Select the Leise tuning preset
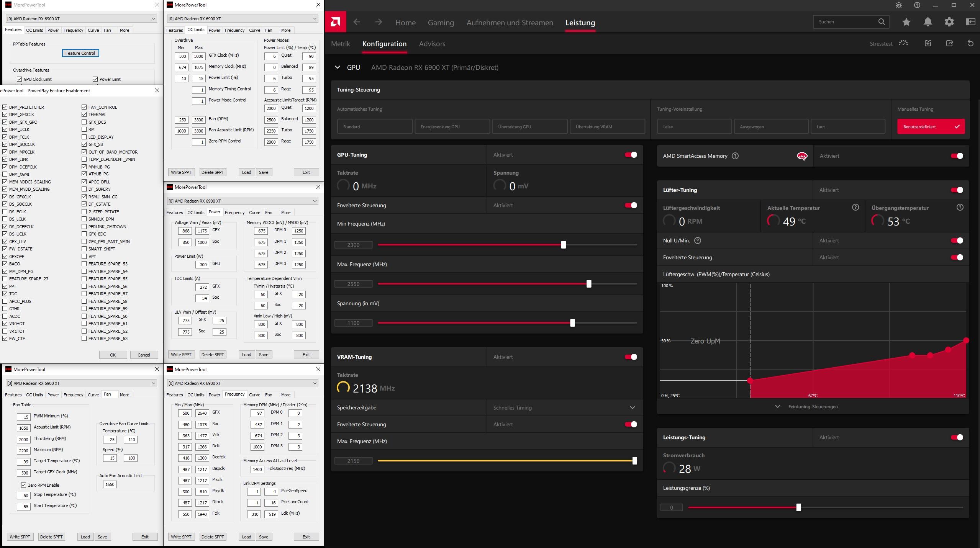 point(694,127)
